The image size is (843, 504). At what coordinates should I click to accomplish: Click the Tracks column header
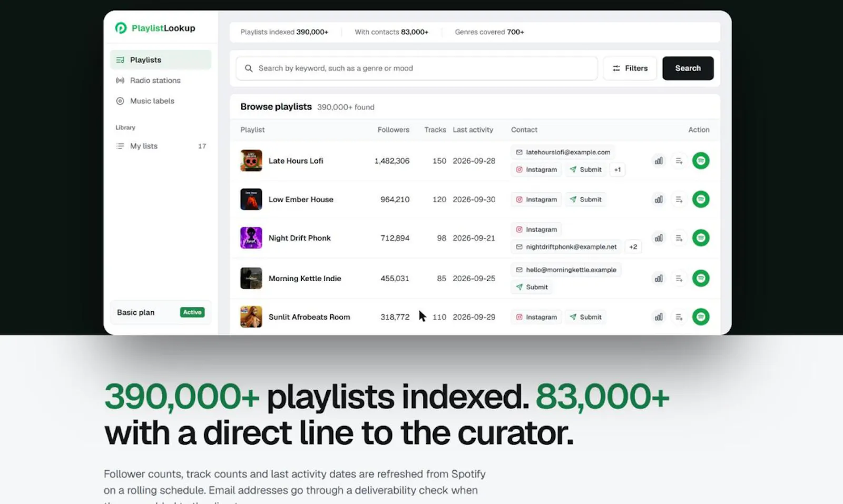435,130
